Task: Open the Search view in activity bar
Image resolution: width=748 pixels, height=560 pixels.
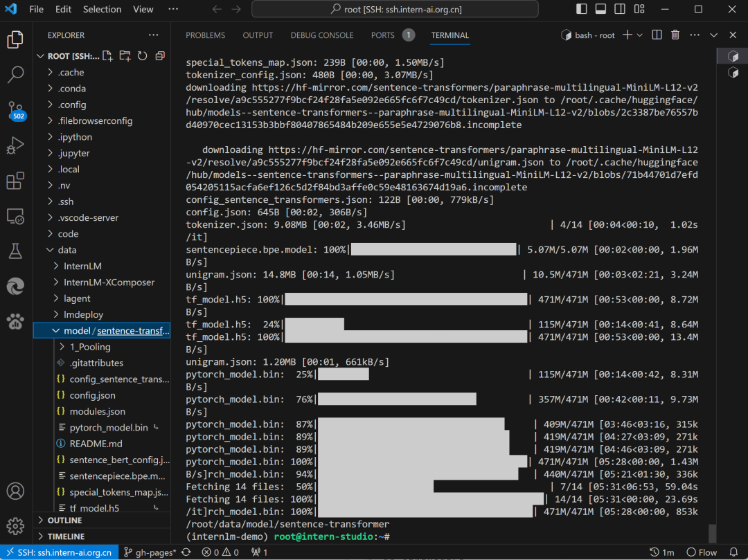Action: point(15,75)
